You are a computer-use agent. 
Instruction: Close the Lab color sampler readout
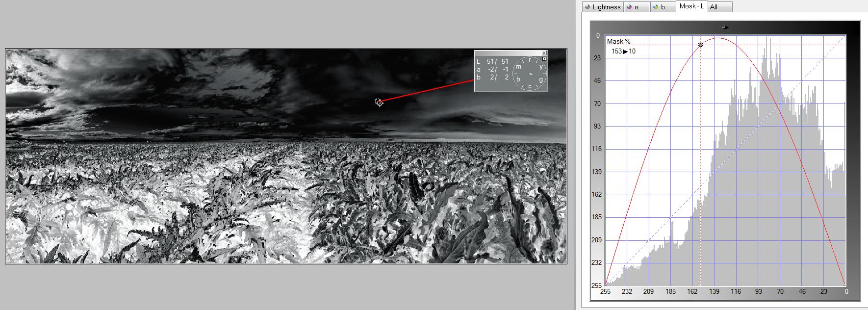click(x=544, y=53)
